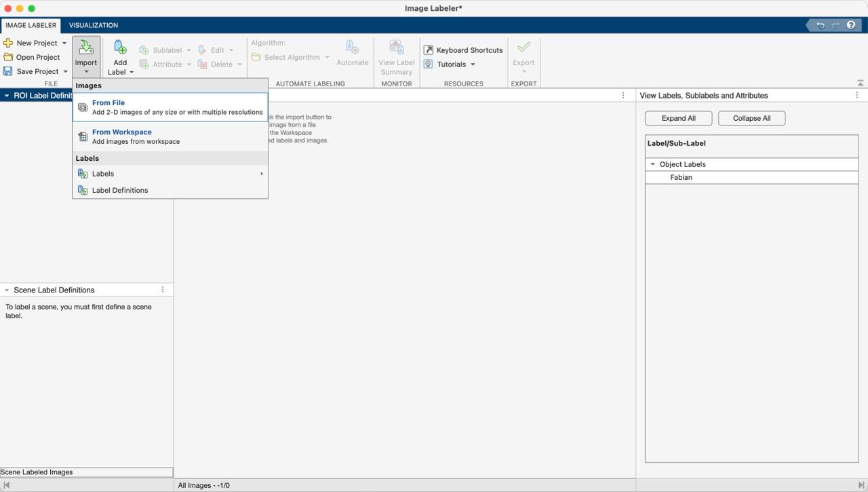The width and height of the screenshot is (868, 492).
Task: Click the Add Label icon
Action: [x=120, y=48]
